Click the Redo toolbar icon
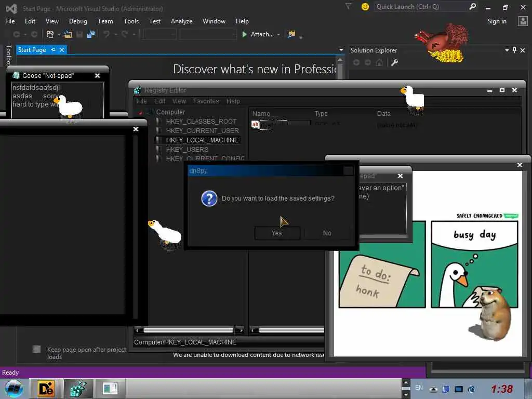This screenshot has height=399, width=532. [125, 34]
